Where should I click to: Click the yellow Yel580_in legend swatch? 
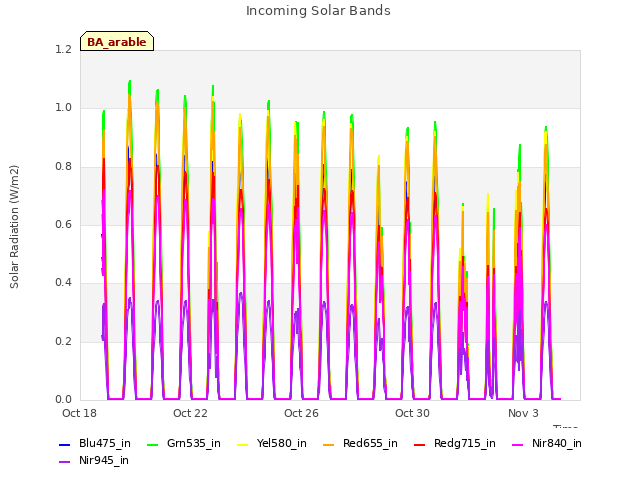[242, 444]
